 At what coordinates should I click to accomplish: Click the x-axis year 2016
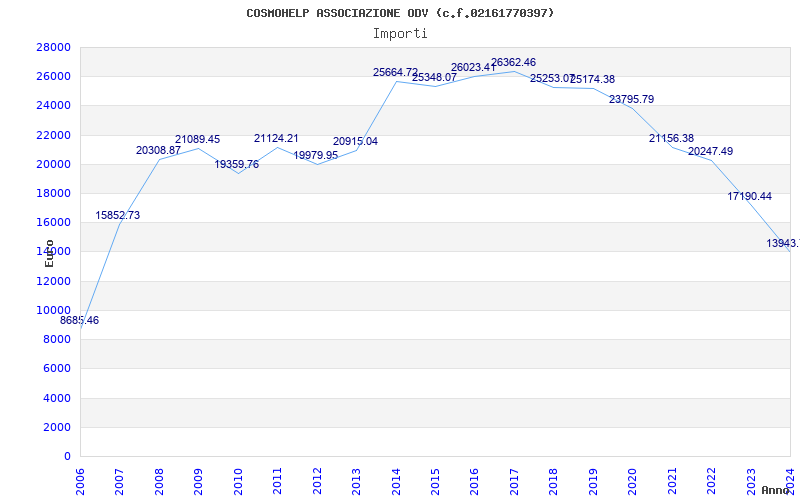click(x=474, y=480)
